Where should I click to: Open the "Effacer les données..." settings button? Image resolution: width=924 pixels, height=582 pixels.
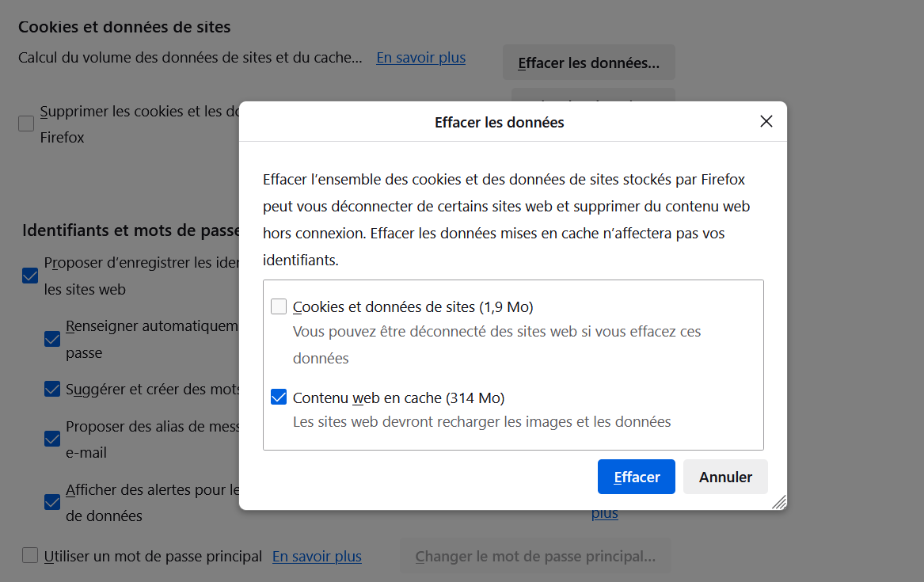(x=588, y=62)
